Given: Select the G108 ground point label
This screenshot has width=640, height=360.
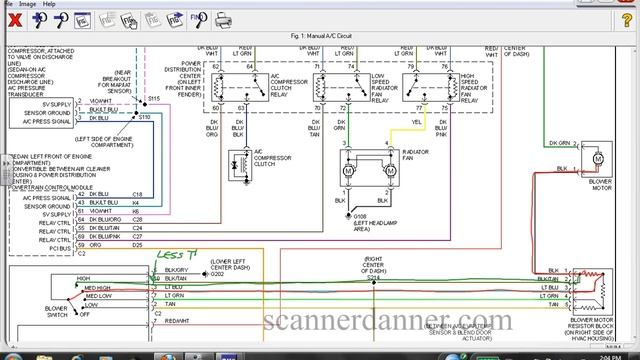Looking at the screenshot, I should point(360,216).
